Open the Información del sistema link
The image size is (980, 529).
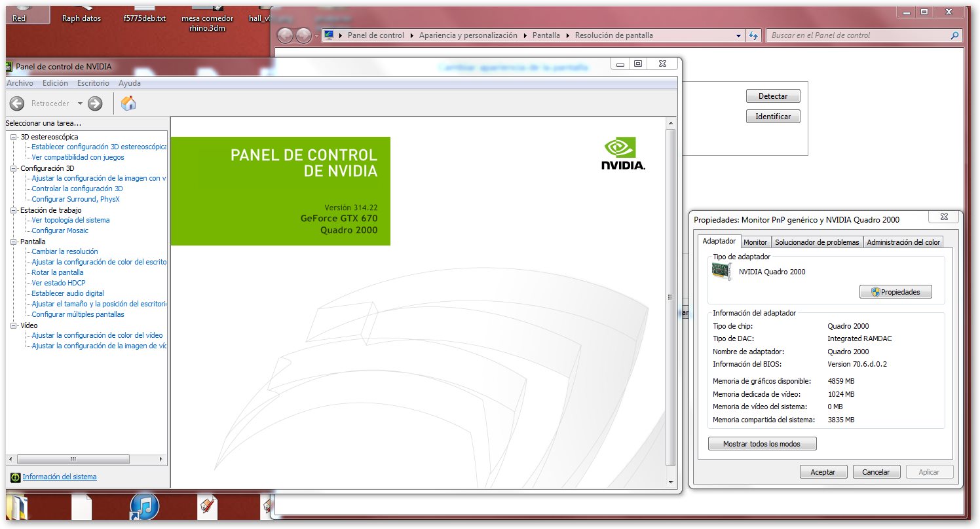tap(60, 477)
